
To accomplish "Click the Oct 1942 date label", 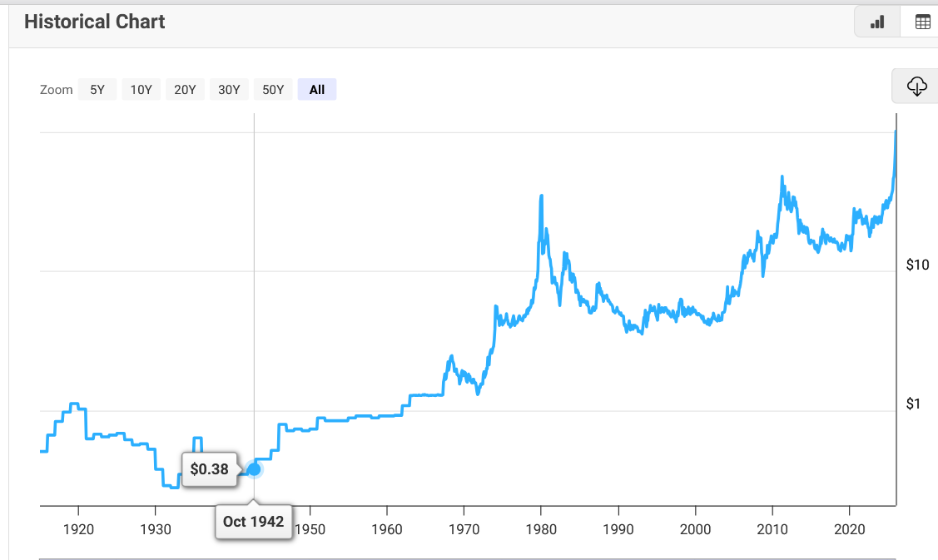I will 254,523.
